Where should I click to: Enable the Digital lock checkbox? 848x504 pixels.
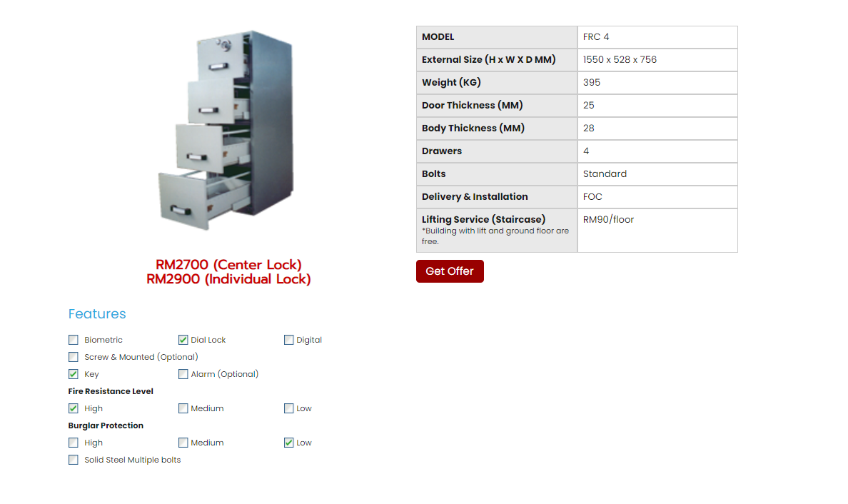coord(289,340)
